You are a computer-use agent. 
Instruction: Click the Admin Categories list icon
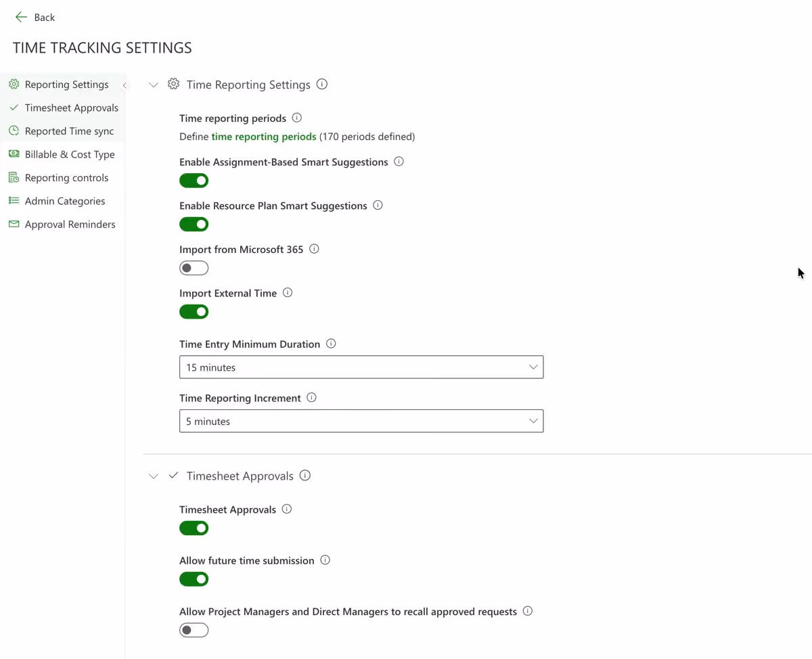14,201
